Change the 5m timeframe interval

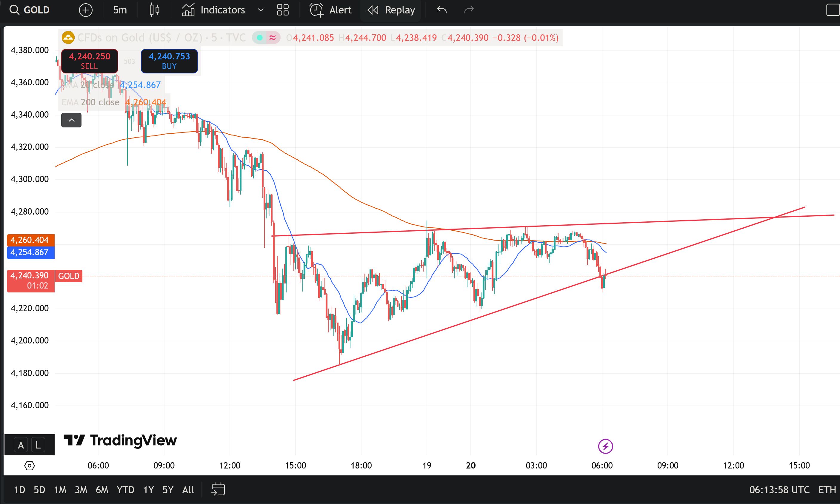coord(120,10)
